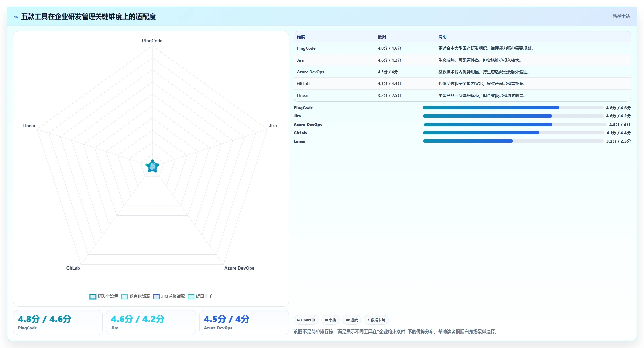Click the 说明 column header

pyautogui.click(x=442, y=37)
